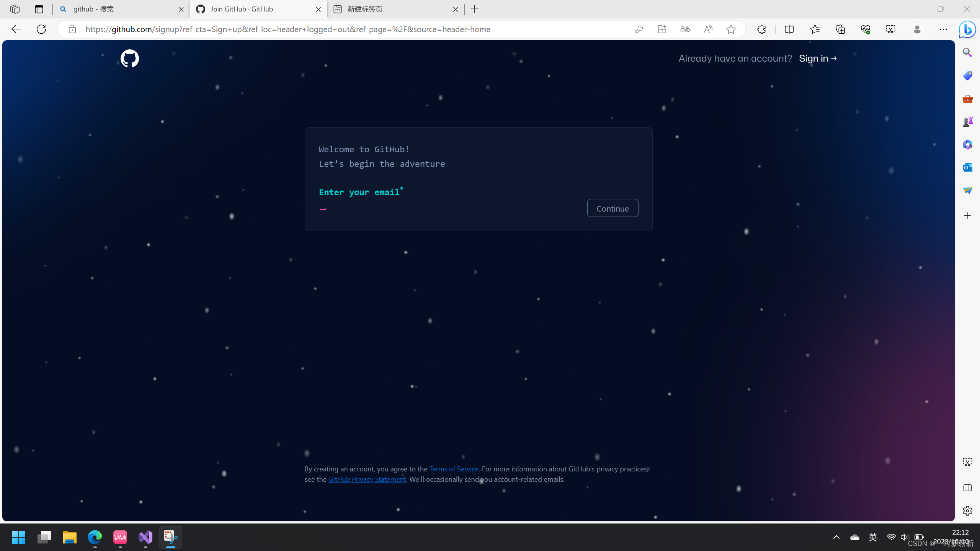This screenshot has width=980, height=551.
Task: Open Bing Copilot sidebar icon
Action: click(967, 29)
